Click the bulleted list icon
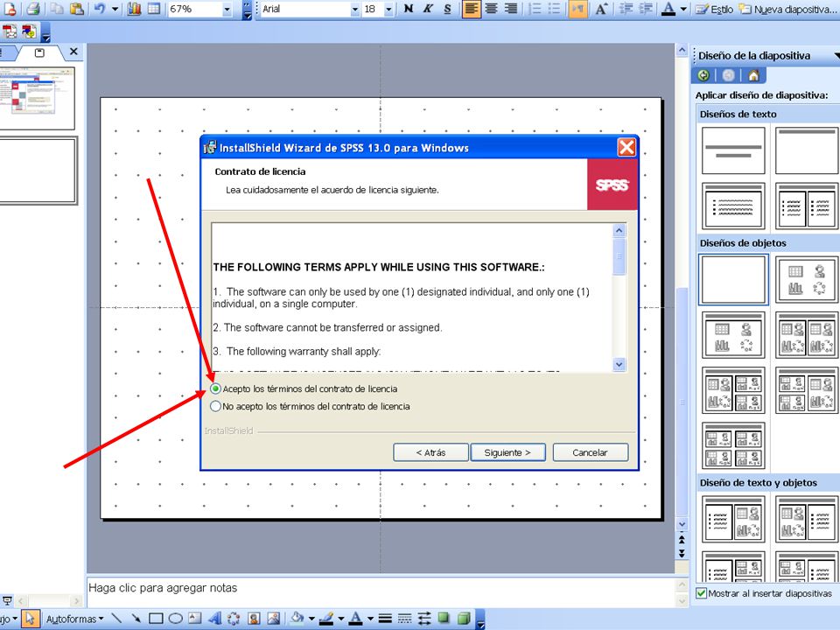Image resolution: width=840 pixels, height=630 pixels. click(x=555, y=9)
